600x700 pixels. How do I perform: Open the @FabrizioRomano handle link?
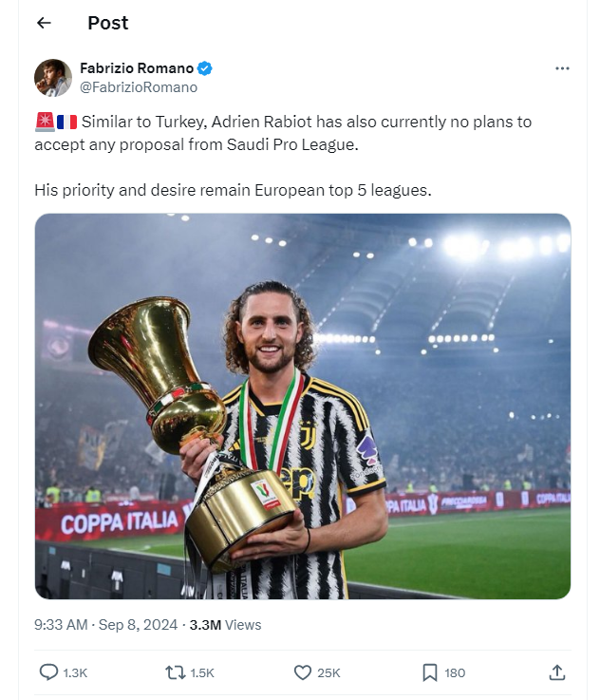(139, 87)
